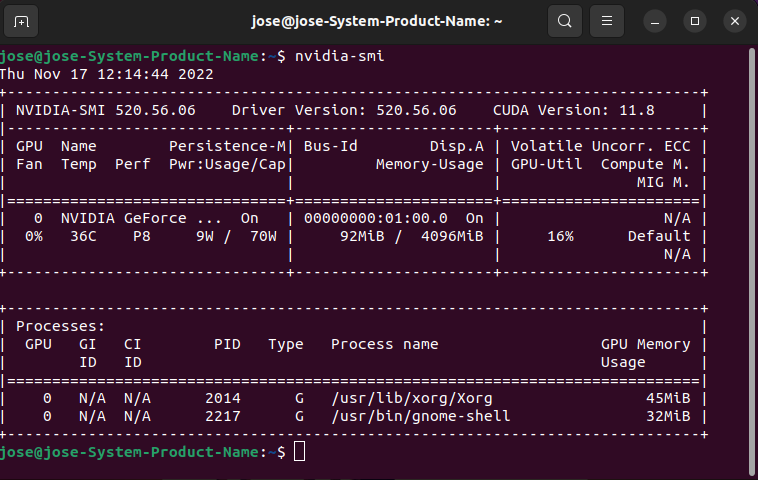Click the terminal vertical scrollbar
The height and width of the screenshot is (480, 758).
click(x=752, y=261)
